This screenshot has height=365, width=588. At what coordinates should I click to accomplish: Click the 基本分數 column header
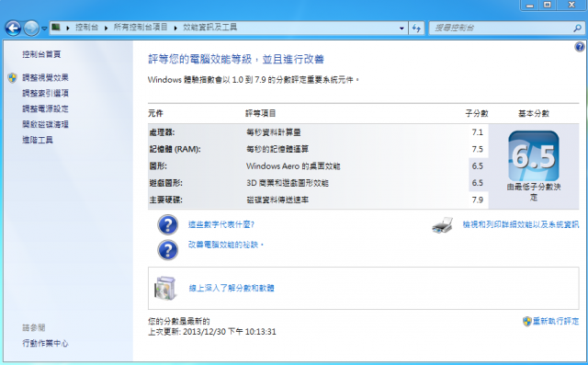click(534, 113)
